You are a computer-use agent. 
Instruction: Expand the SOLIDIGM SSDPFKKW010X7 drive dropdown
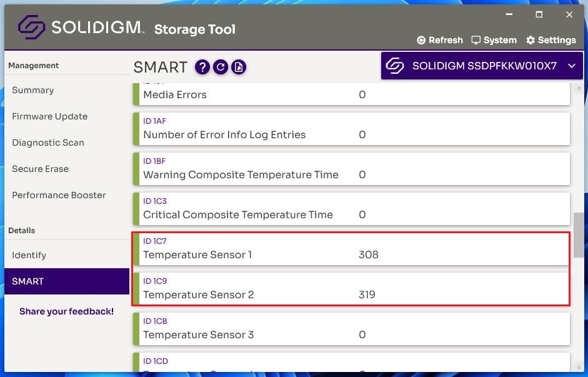point(482,66)
